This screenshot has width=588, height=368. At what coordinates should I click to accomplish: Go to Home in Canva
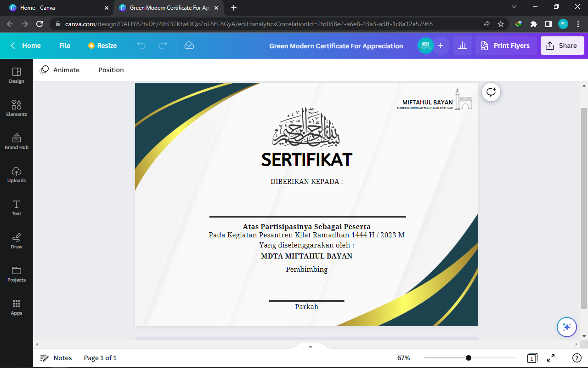point(26,46)
